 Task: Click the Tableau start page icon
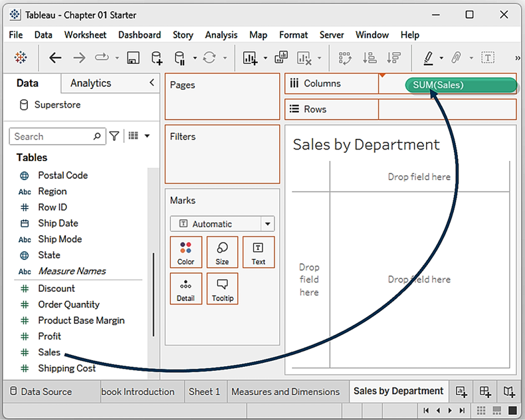pos(21,58)
